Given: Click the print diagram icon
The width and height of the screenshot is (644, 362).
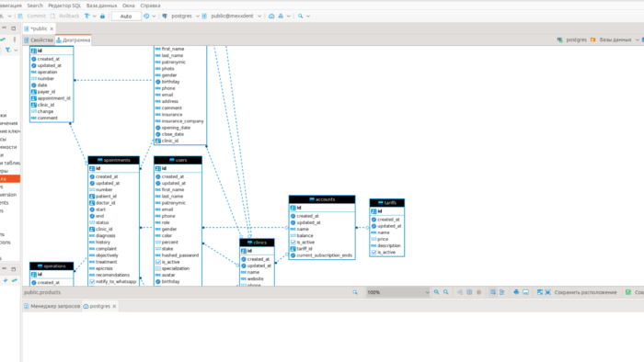Looking at the screenshot, I should (516, 292).
